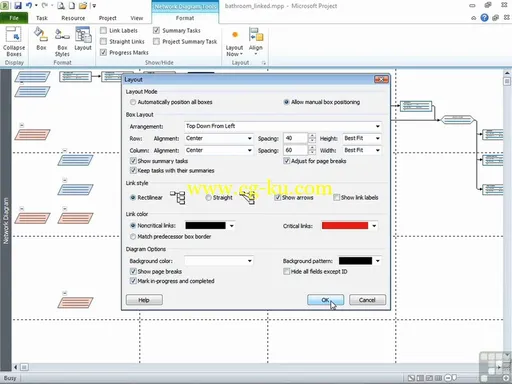Click the Open folder icon in quick access toolbar
The width and height of the screenshot is (512, 384).
(x=83, y=5)
